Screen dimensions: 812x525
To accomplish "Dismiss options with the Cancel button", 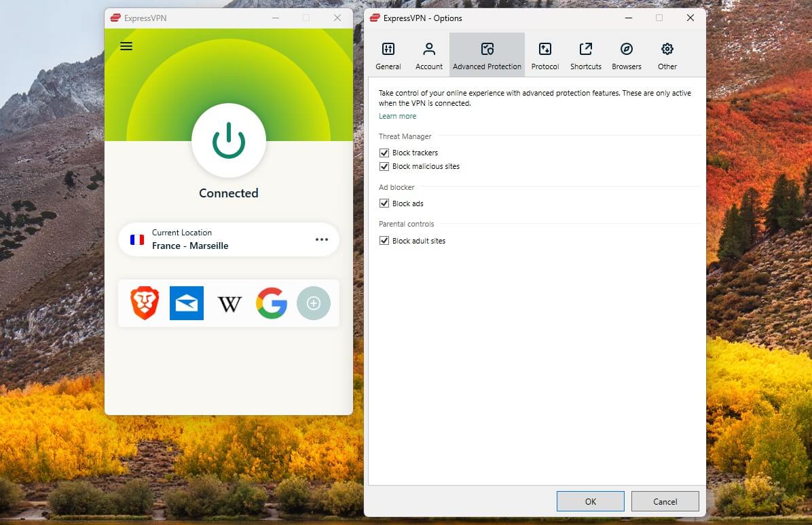I will pos(665,501).
